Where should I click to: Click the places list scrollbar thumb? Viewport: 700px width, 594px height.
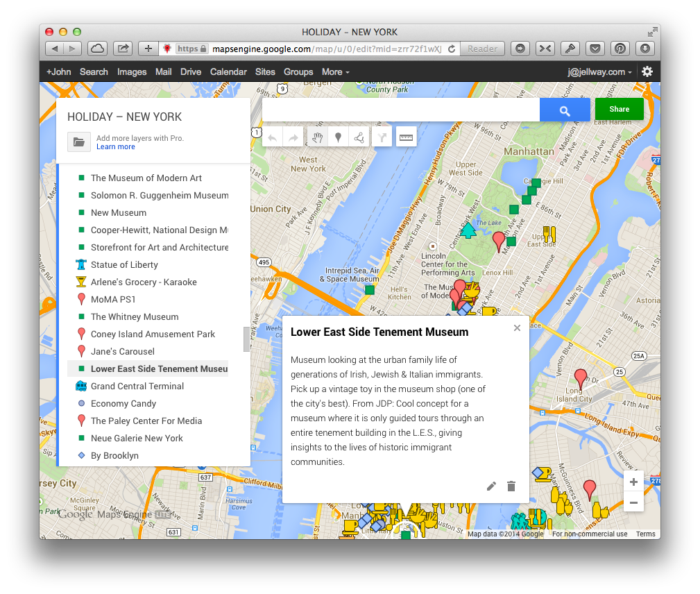coord(246,339)
